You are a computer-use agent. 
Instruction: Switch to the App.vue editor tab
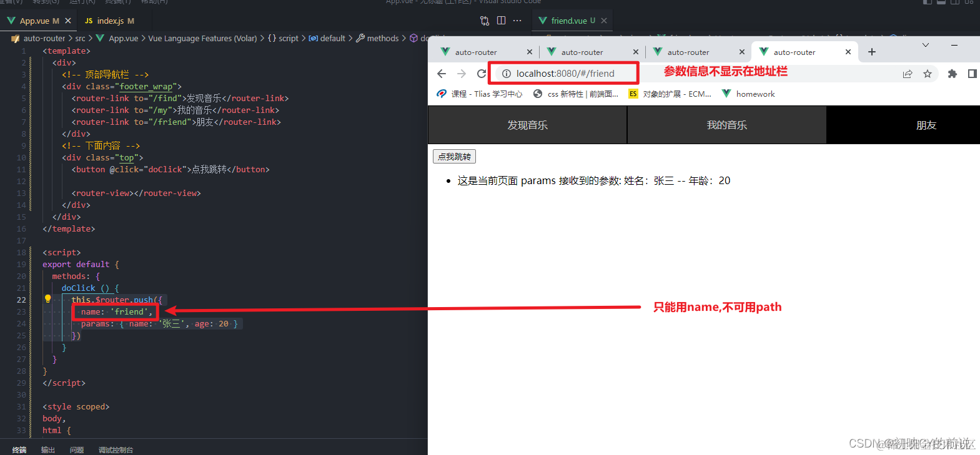tap(39, 21)
